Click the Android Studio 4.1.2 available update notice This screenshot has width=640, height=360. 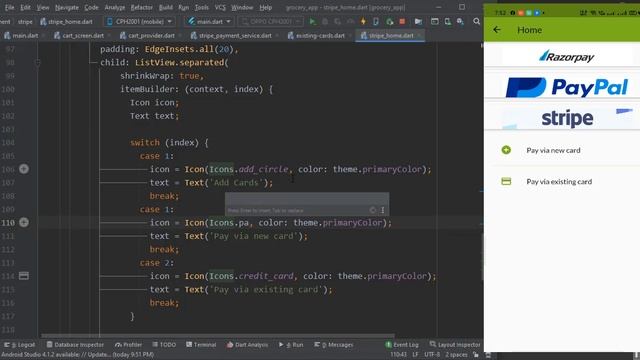(78, 355)
